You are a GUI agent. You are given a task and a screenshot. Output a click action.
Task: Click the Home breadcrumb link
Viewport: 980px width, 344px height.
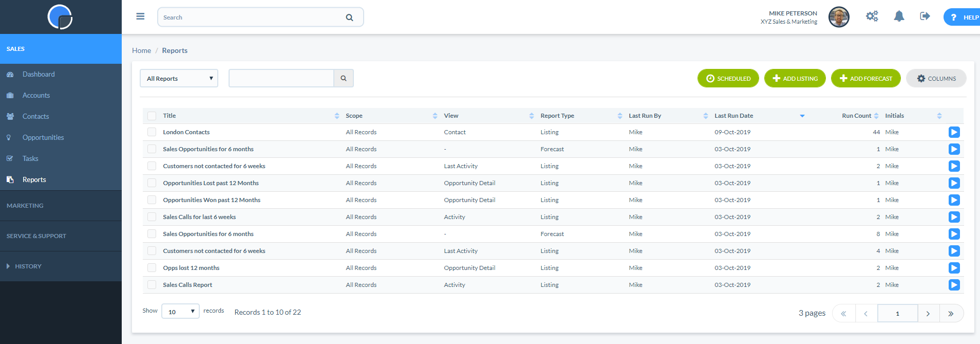click(x=141, y=50)
